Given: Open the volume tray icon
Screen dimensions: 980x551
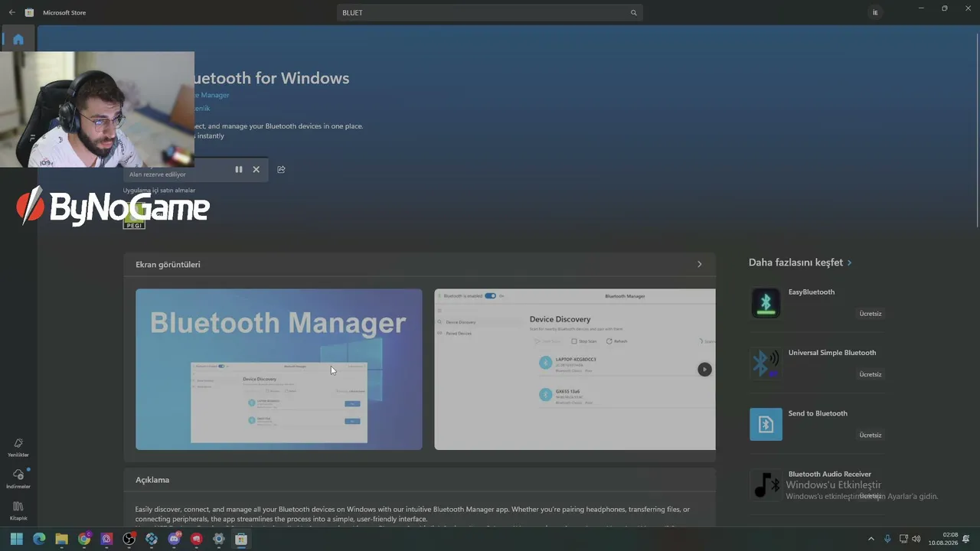Looking at the screenshot, I should click(x=916, y=539).
